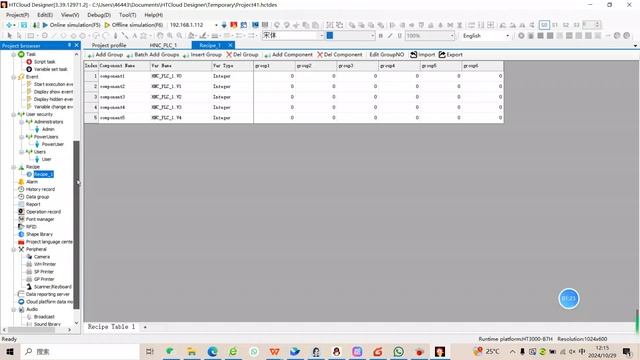Click the zoom out magnifier icon
640x360 pixels.
tap(179, 36)
